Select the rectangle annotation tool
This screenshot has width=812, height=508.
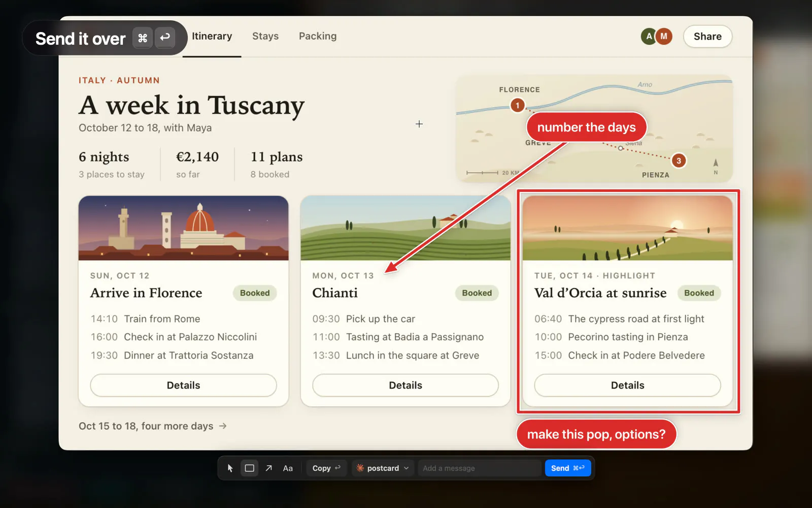[250, 468]
